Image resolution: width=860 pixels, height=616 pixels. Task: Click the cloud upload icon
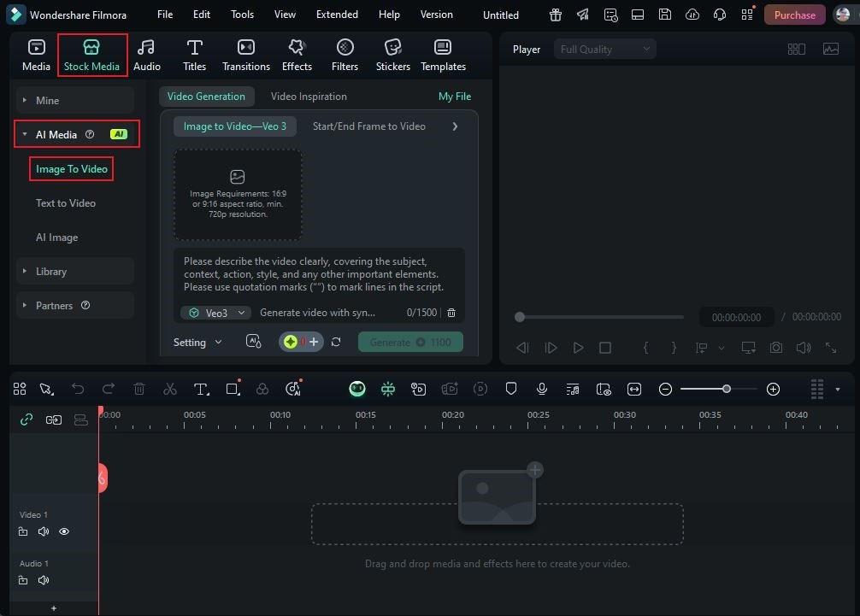coord(692,15)
